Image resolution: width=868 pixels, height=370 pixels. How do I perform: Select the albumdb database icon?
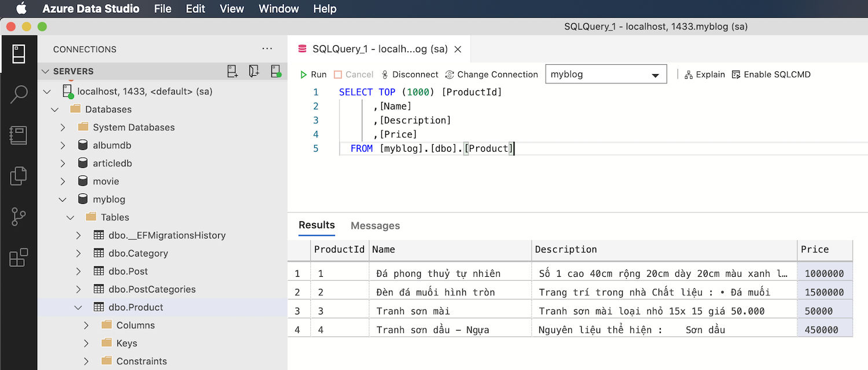[x=83, y=145]
